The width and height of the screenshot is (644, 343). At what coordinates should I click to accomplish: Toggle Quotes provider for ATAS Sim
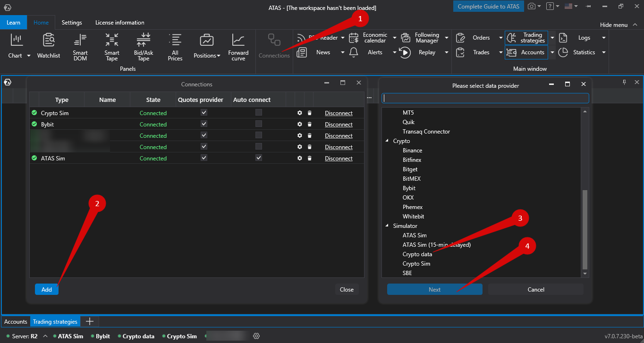pyautogui.click(x=204, y=158)
